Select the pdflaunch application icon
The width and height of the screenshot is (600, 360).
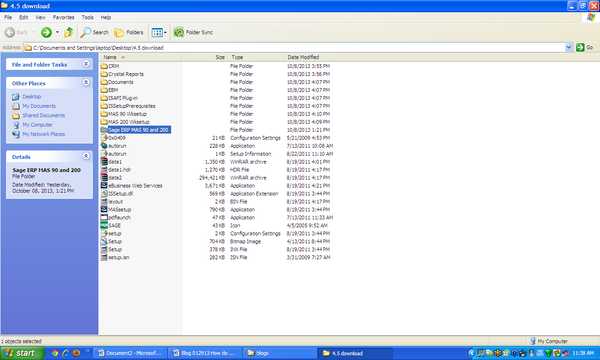tap(104, 217)
